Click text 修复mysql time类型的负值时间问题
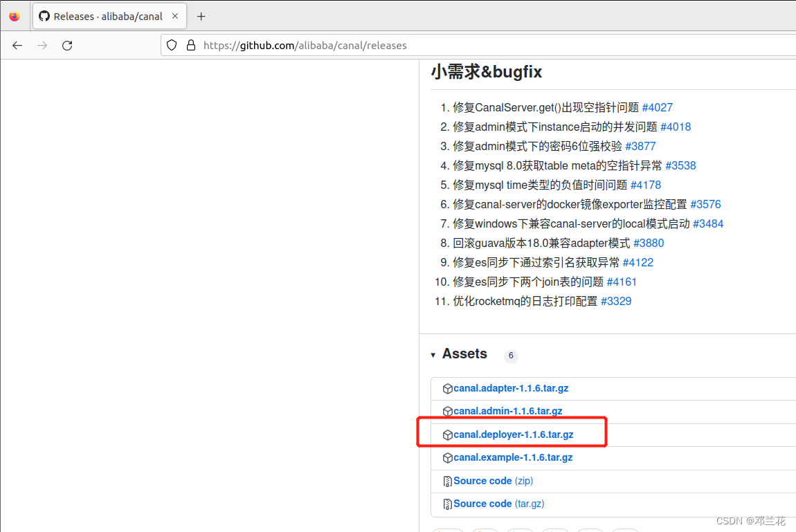796x532 pixels. pyautogui.click(x=540, y=185)
